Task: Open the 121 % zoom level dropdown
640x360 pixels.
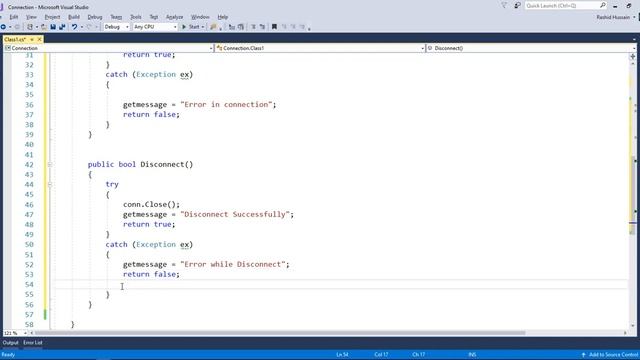Action: (x=25, y=333)
